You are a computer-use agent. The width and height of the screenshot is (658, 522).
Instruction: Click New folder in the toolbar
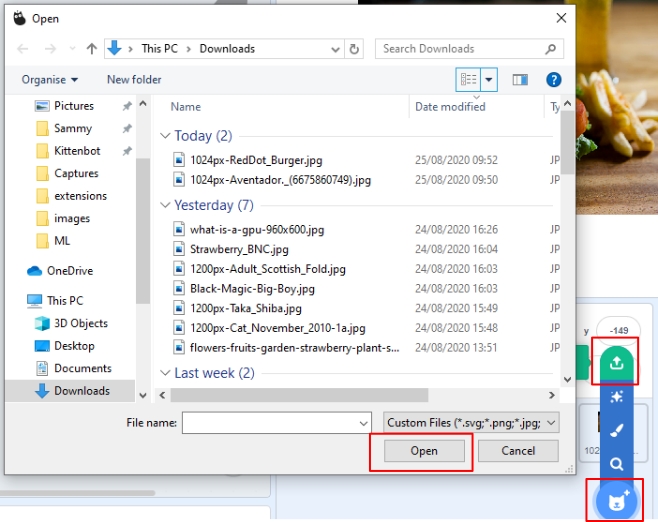point(134,79)
